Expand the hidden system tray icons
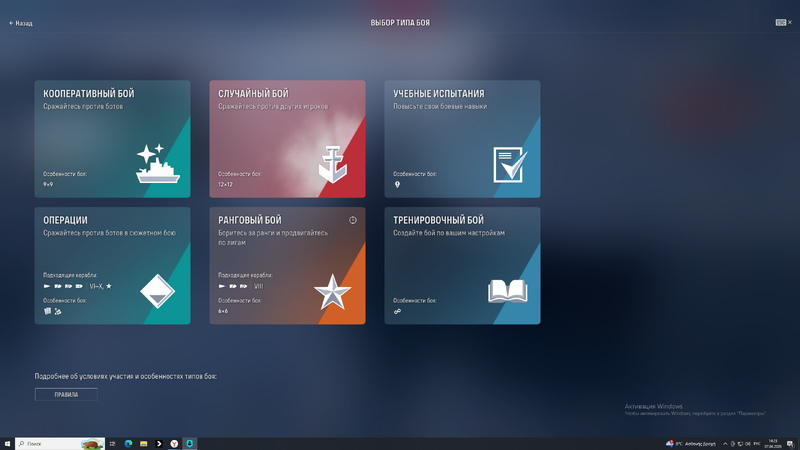Image resolution: width=800 pixels, height=450 pixels. [x=725, y=444]
